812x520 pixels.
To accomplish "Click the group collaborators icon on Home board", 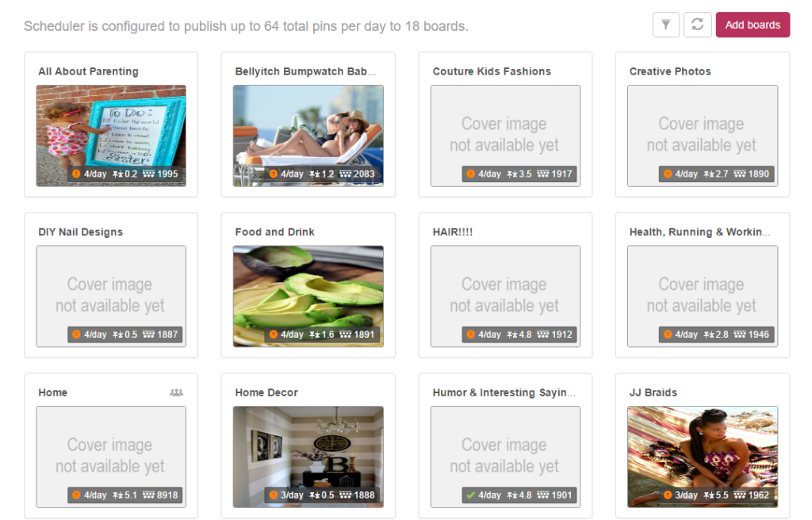I will [x=176, y=392].
